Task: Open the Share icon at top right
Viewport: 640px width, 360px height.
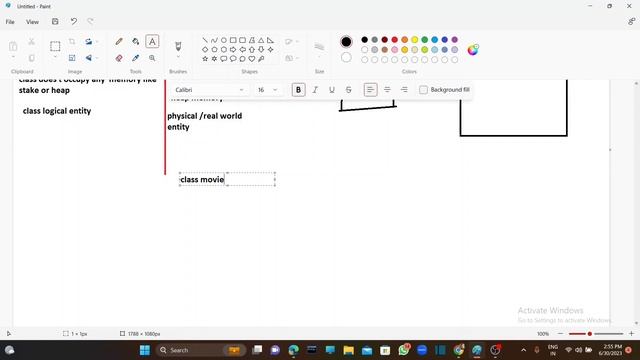Action: pyautogui.click(x=631, y=22)
